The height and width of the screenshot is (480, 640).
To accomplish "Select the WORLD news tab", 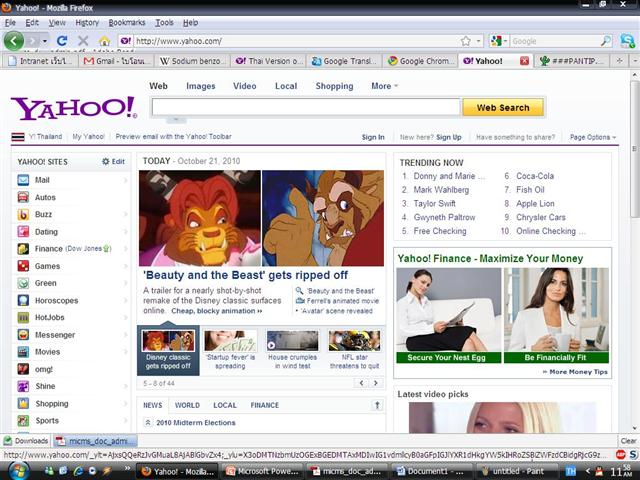I will coord(187,405).
